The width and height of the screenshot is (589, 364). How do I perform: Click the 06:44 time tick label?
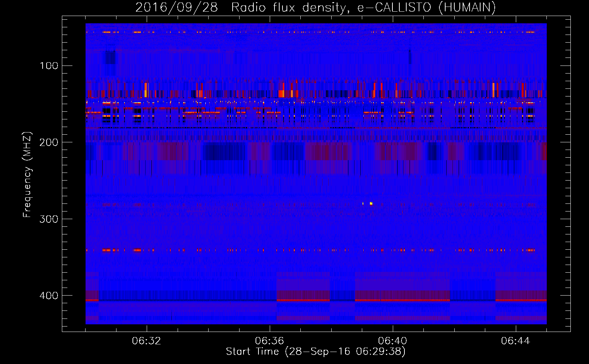(515, 341)
